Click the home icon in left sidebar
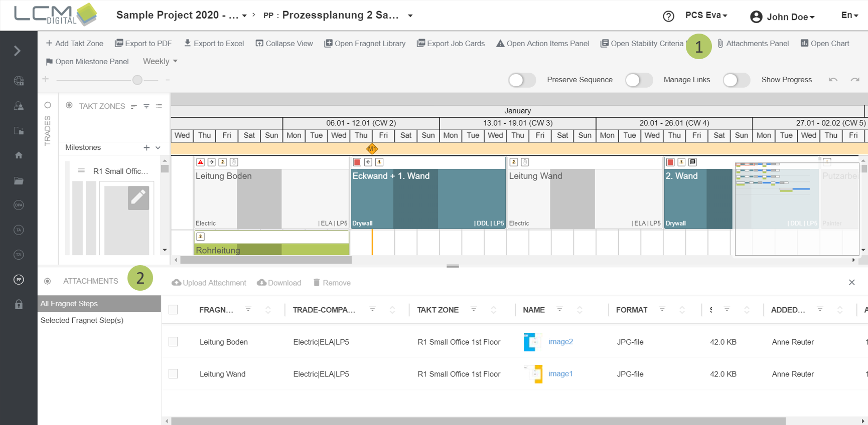 [x=19, y=155]
